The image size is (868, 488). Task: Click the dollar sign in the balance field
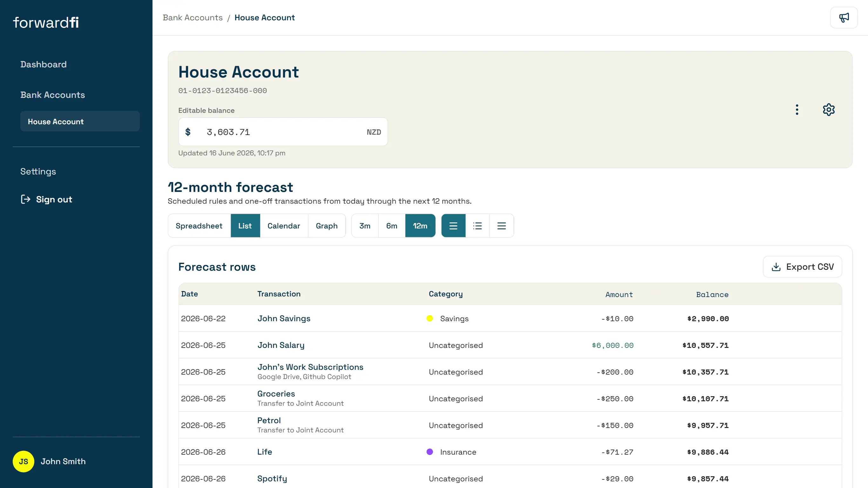pos(188,132)
